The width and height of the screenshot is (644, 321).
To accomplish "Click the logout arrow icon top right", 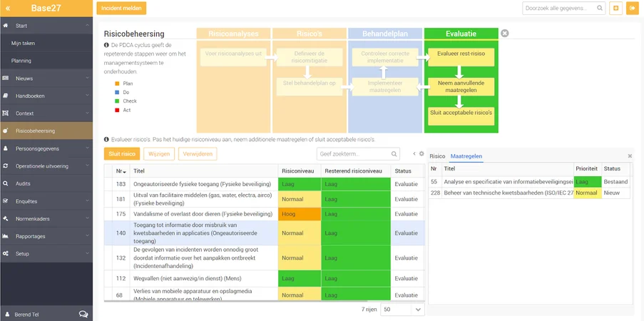I will click(632, 9).
